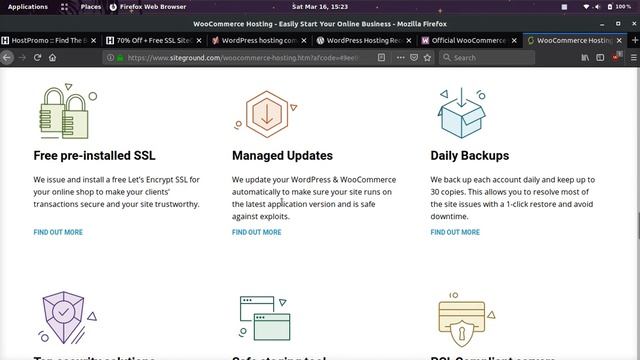Click the Managed Updates heading
This screenshot has width=640, height=360.
[x=282, y=156]
